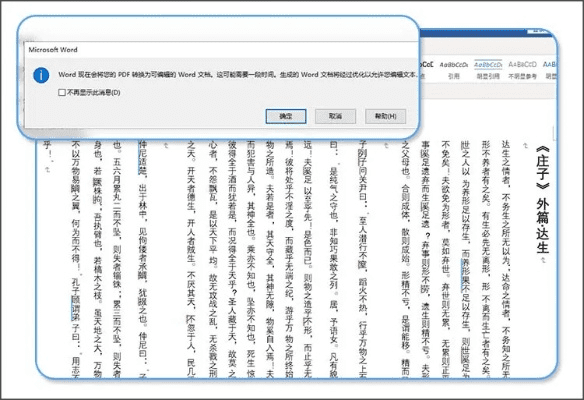Apply the 不明显参考 style in the gallery

click(x=522, y=70)
